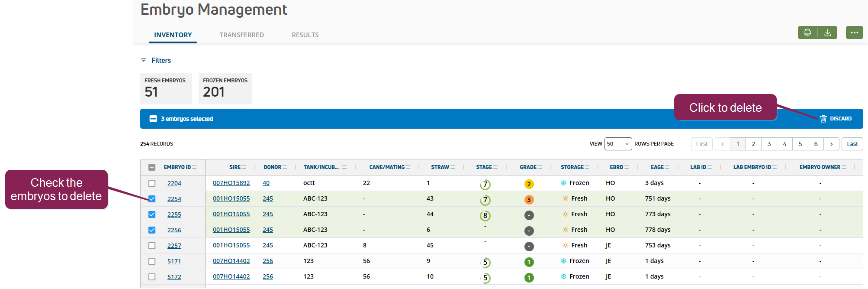Click the orange grade 3 badge
868x289 pixels.
(x=529, y=200)
